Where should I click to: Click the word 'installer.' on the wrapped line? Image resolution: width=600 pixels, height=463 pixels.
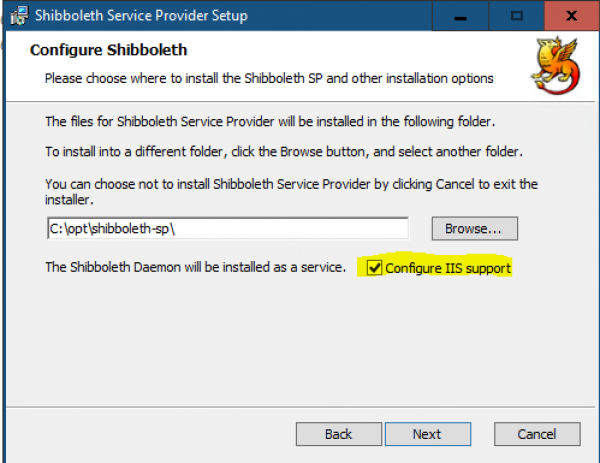(x=69, y=200)
